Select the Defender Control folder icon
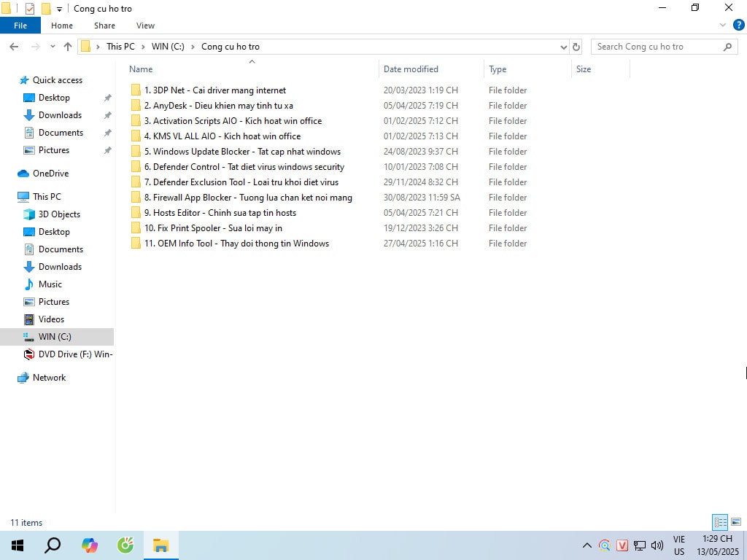Image resolution: width=747 pixels, height=560 pixels. (136, 167)
